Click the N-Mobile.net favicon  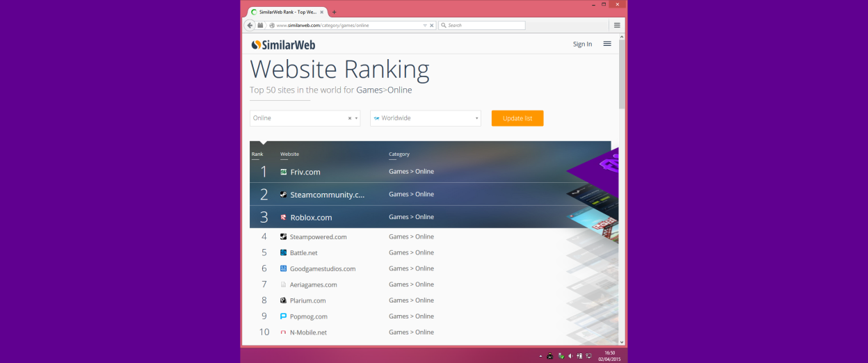point(283,332)
